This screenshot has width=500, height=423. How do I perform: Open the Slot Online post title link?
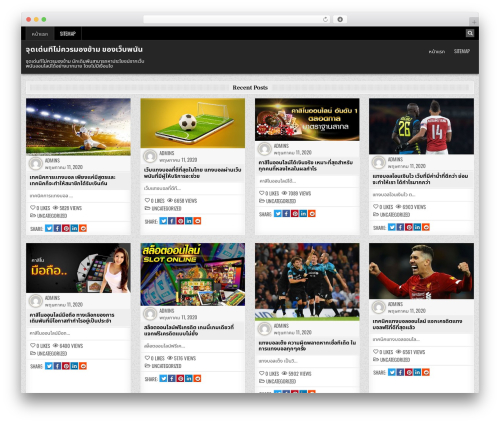click(x=189, y=330)
